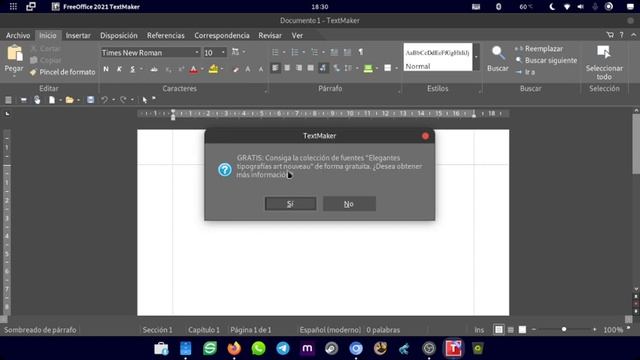Open the open-folder dropdown arrow in quick toolbar
This screenshot has height=360, width=640.
[x=78, y=100]
